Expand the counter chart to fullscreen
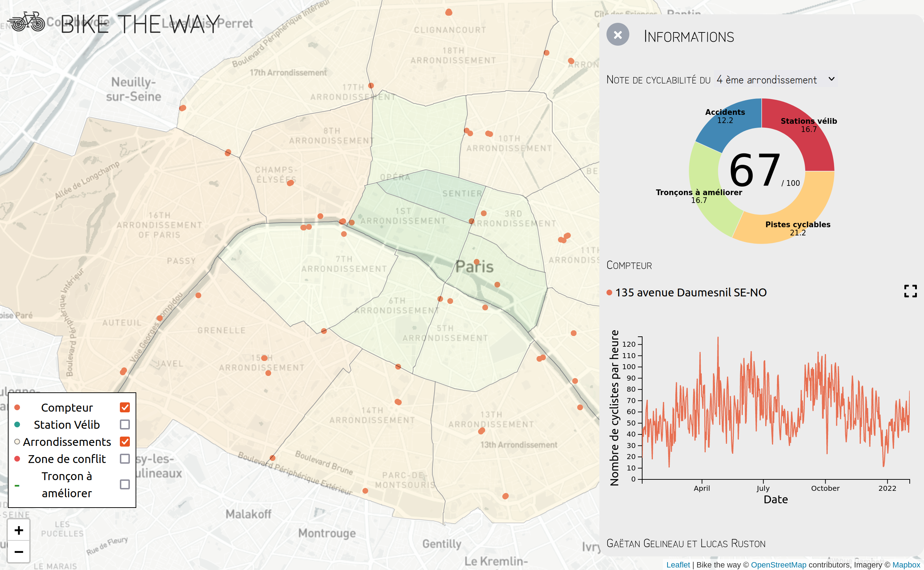Viewport: 924px width, 570px height. [910, 291]
